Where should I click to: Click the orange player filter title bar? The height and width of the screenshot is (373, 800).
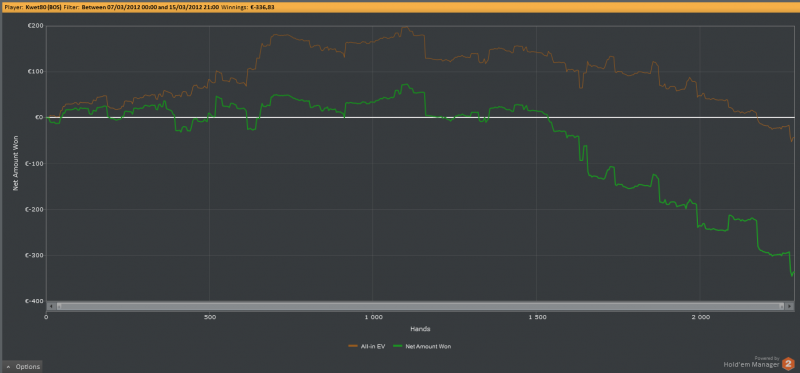tap(400, 8)
